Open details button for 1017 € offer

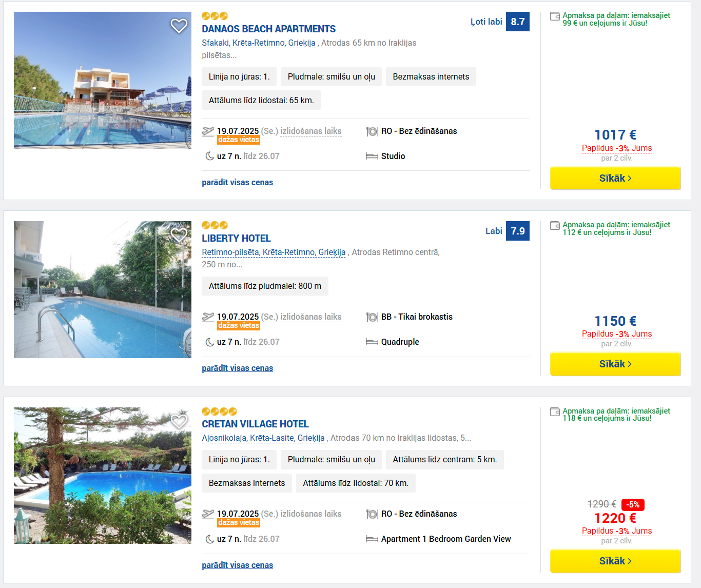pos(615,179)
